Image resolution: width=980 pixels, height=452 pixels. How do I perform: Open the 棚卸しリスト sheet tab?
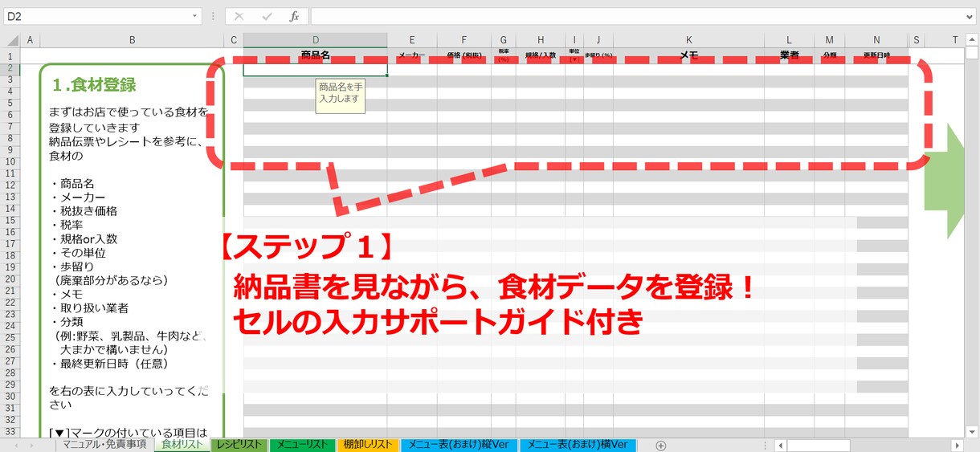(x=368, y=445)
